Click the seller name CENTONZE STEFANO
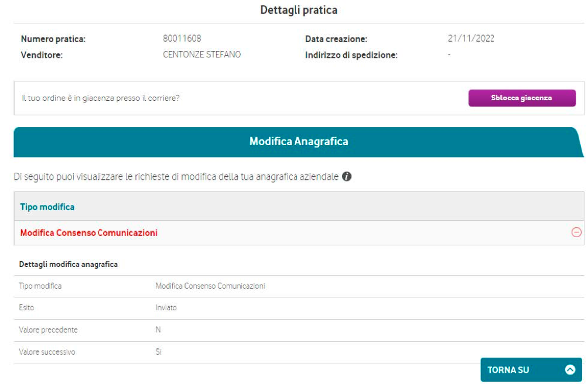Viewport: 588px width, 387px height. click(x=201, y=55)
